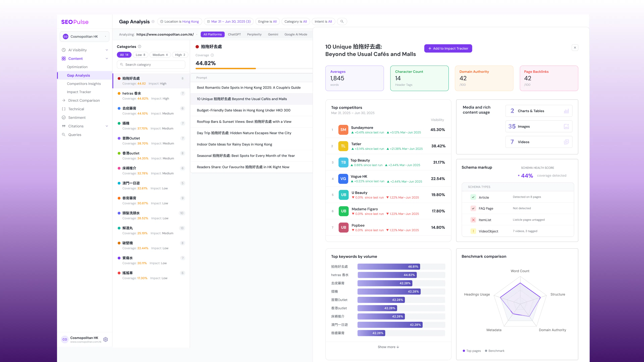644x362 pixels.
Task: Select the Low 8 category filter
Action: click(141, 55)
